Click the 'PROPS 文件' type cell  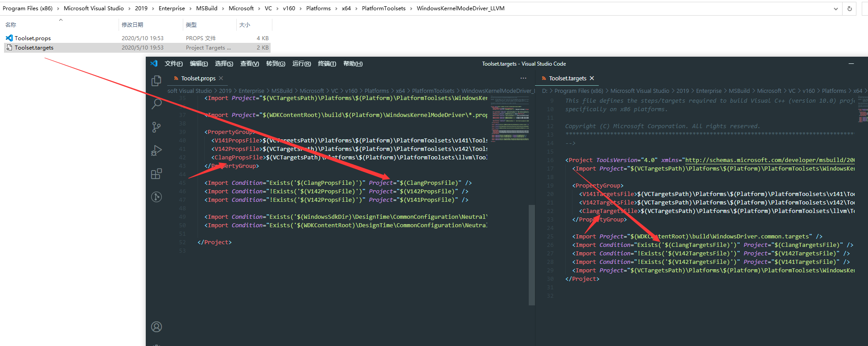coord(201,38)
